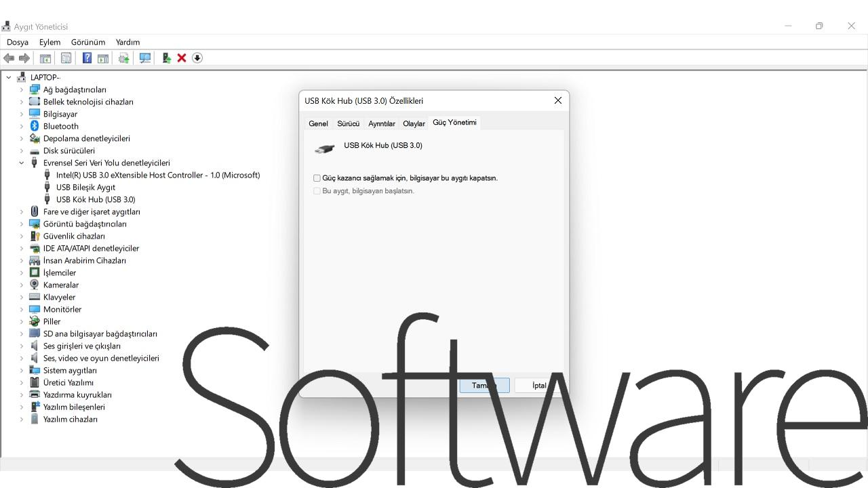
Task: Collapse the LAPTOP root node
Action: [9, 77]
